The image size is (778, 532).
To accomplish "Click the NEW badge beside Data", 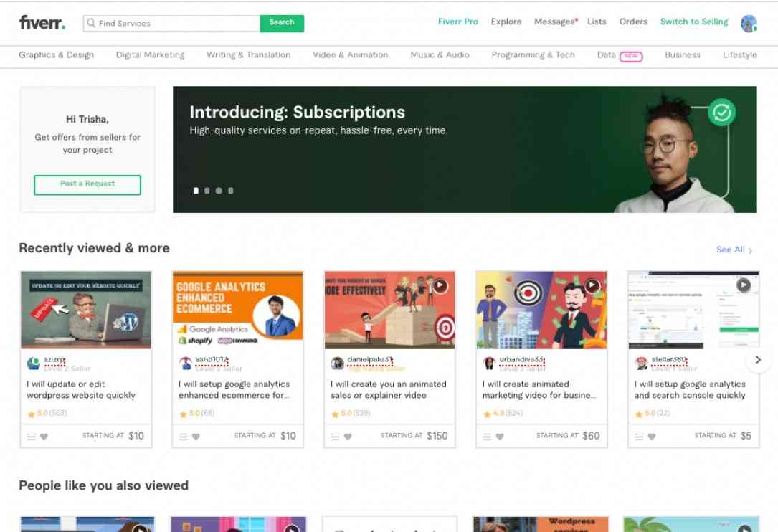I will click(631, 56).
